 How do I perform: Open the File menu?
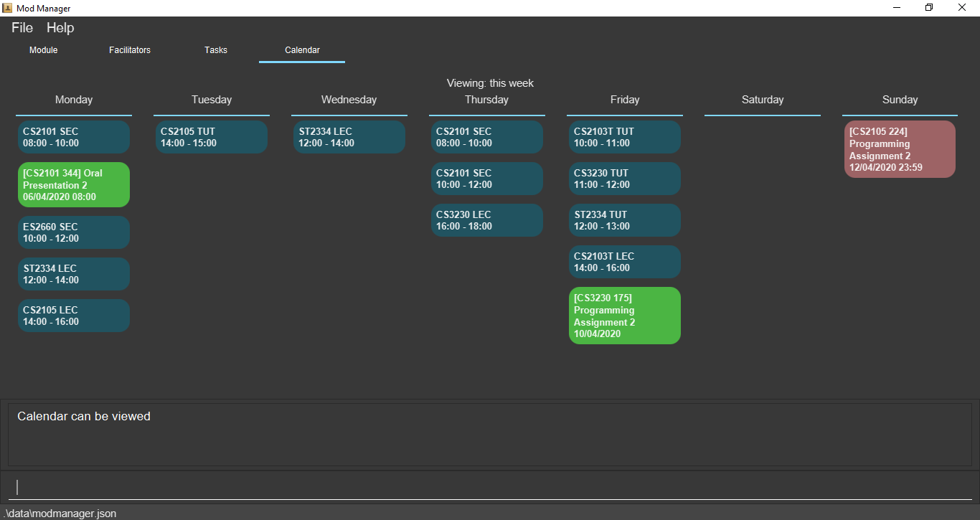(22, 28)
